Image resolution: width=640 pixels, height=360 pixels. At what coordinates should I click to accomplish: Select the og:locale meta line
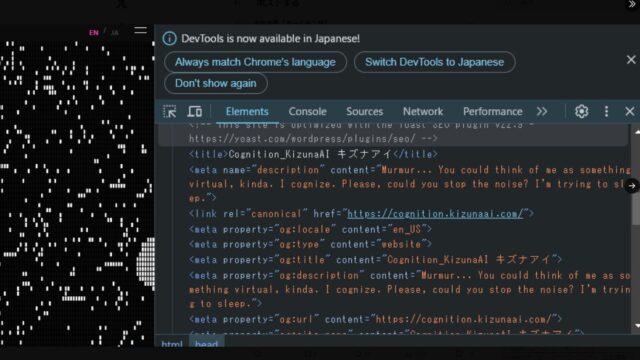310,229
